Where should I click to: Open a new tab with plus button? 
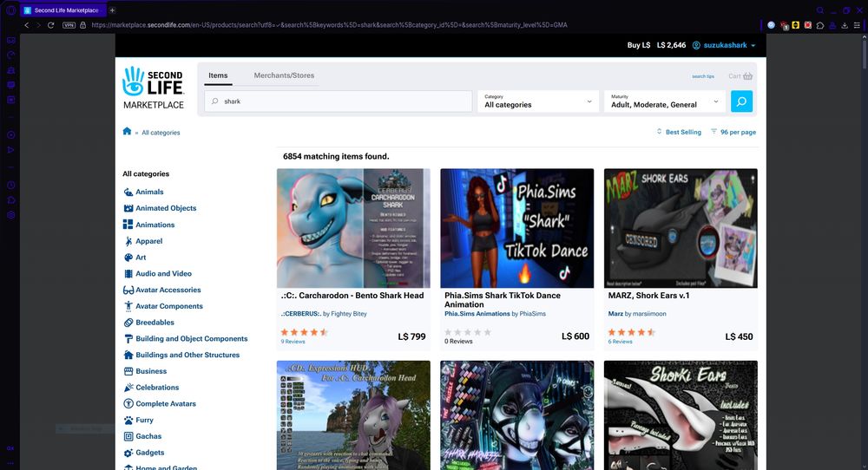[112, 10]
